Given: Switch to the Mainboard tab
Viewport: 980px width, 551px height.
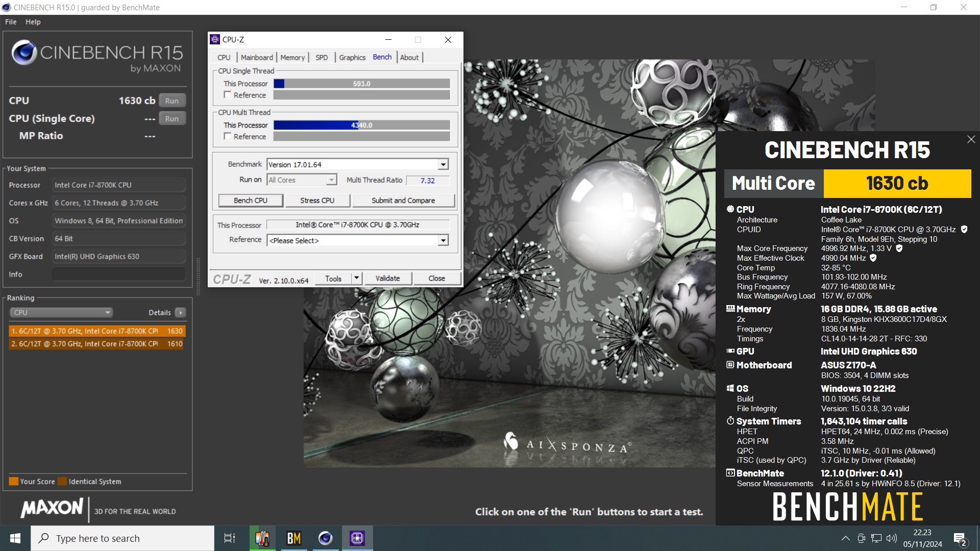Looking at the screenshot, I should coord(257,57).
